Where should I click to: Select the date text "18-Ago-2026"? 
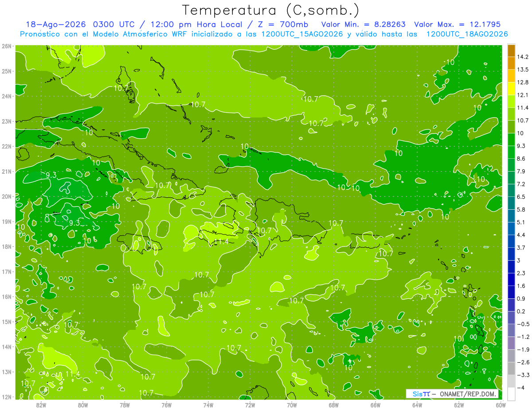pos(56,25)
